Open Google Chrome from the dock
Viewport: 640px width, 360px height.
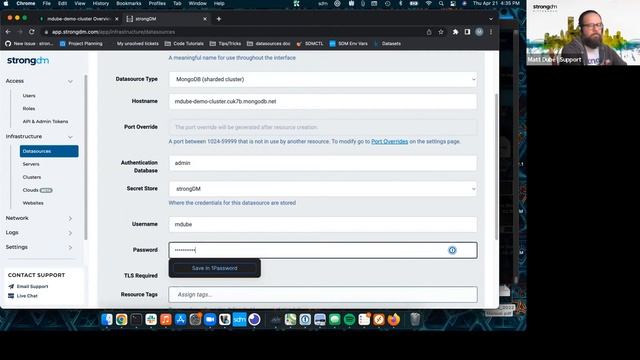(x=121, y=319)
